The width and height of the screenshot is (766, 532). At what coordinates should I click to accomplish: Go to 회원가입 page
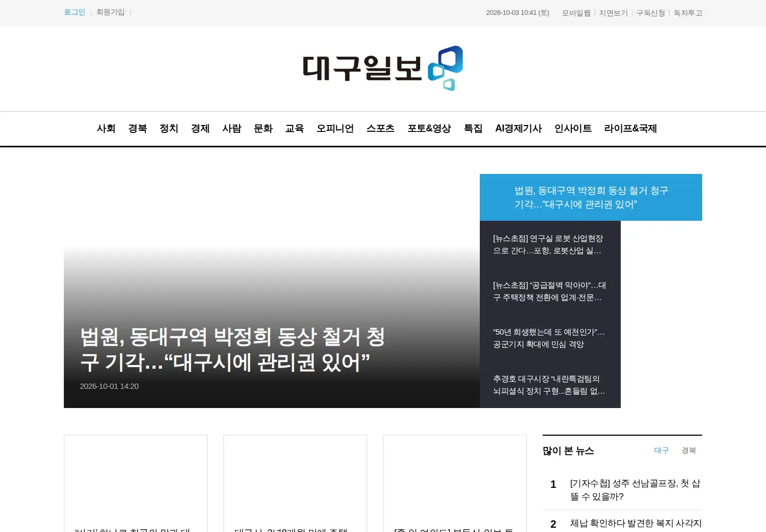pos(111,12)
